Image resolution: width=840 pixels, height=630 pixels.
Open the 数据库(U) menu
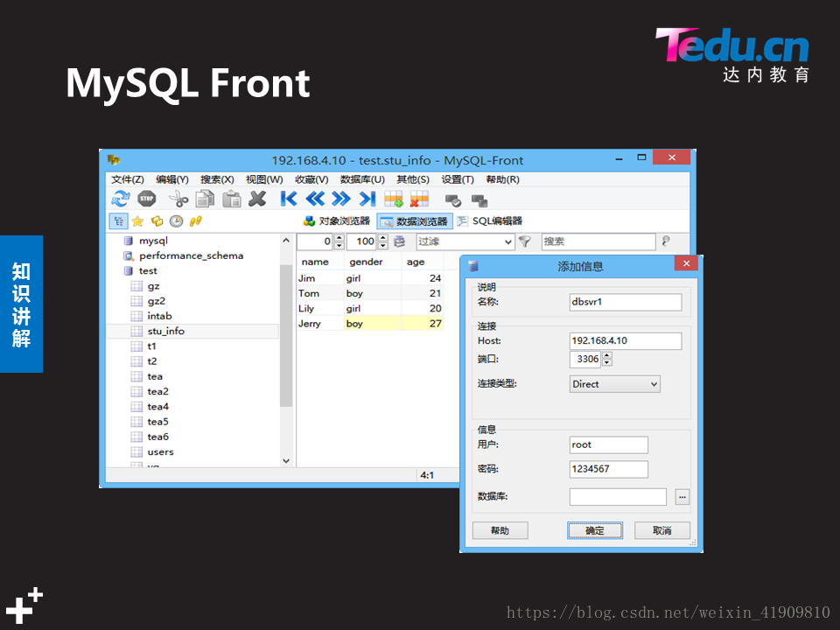point(362,179)
